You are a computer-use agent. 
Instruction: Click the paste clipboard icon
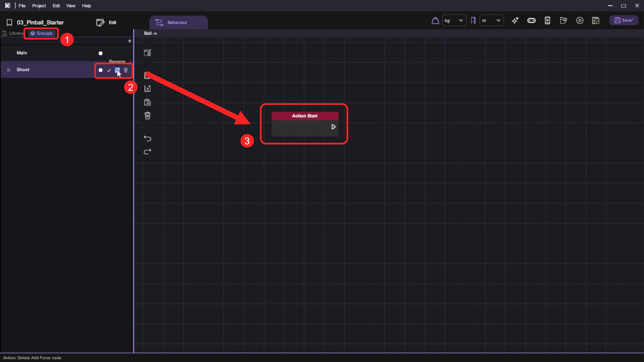pyautogui.click(x=148, y=102)
